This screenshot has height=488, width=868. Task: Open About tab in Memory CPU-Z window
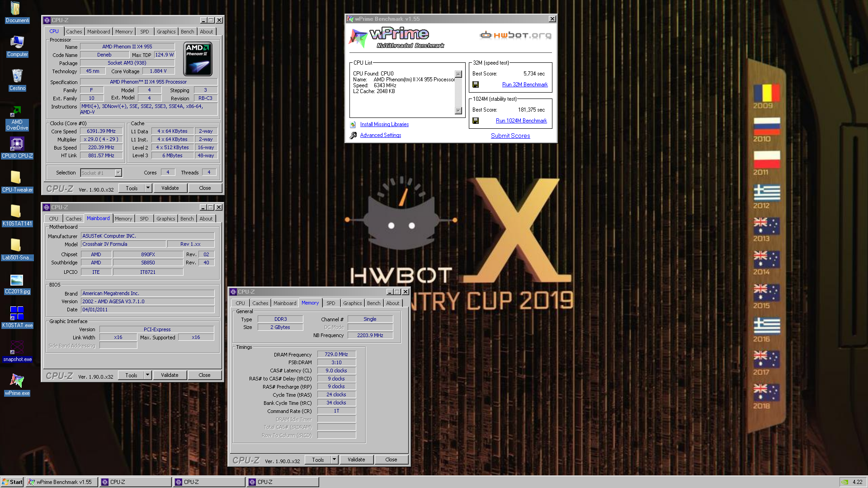click(x=393, y=303)
